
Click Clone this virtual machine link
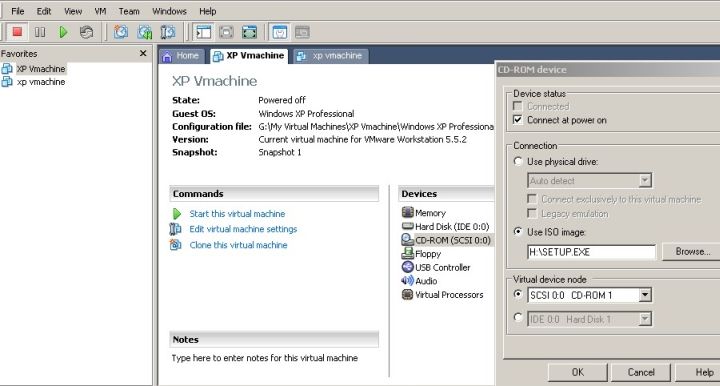238,245
